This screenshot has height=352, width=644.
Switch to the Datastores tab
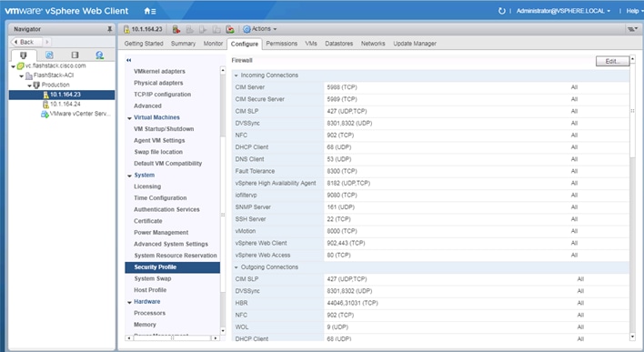tap(339, 44)
